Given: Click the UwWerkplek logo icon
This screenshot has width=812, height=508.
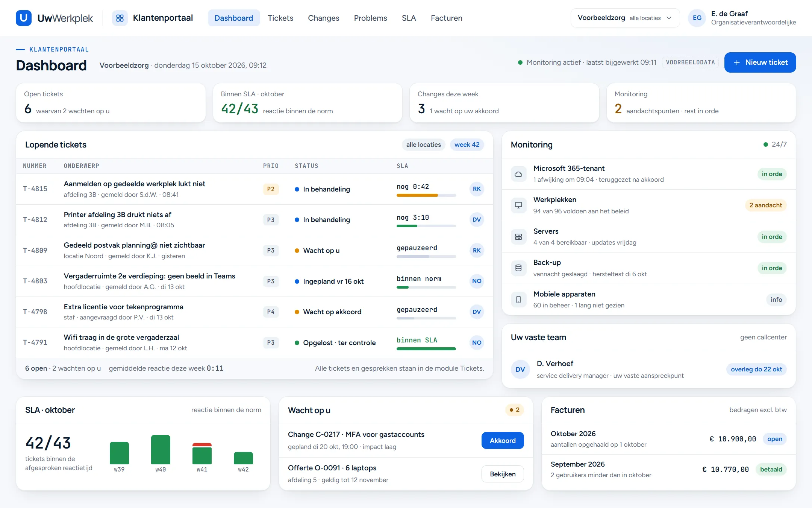Looking at the screenshot, I should point(24,18).
